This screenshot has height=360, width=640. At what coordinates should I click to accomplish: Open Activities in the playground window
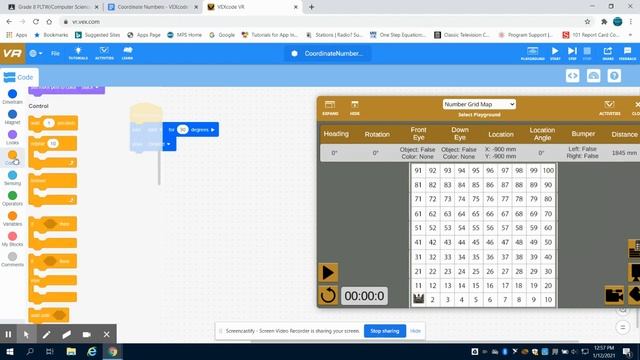pyautogui.click(x=609, y=108)
